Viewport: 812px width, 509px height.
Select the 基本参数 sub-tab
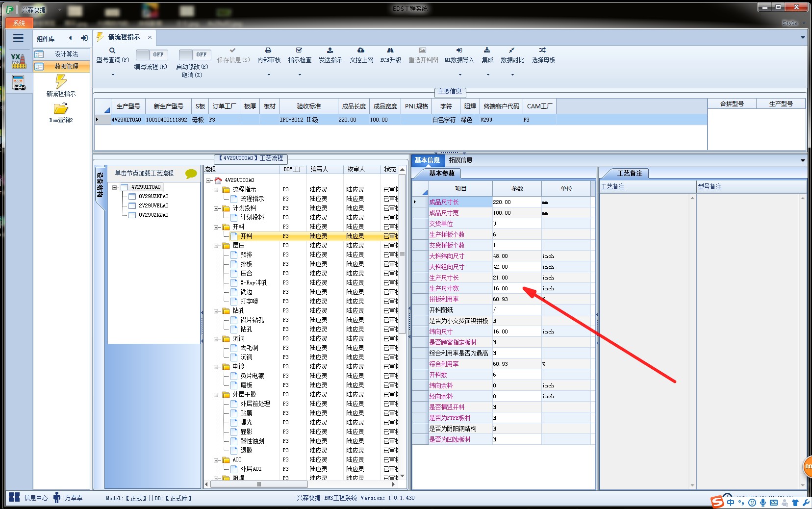(441, 173)
